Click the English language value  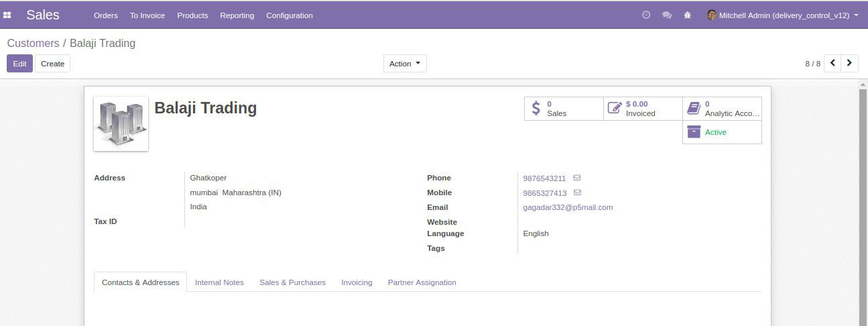tap(536, 233)
